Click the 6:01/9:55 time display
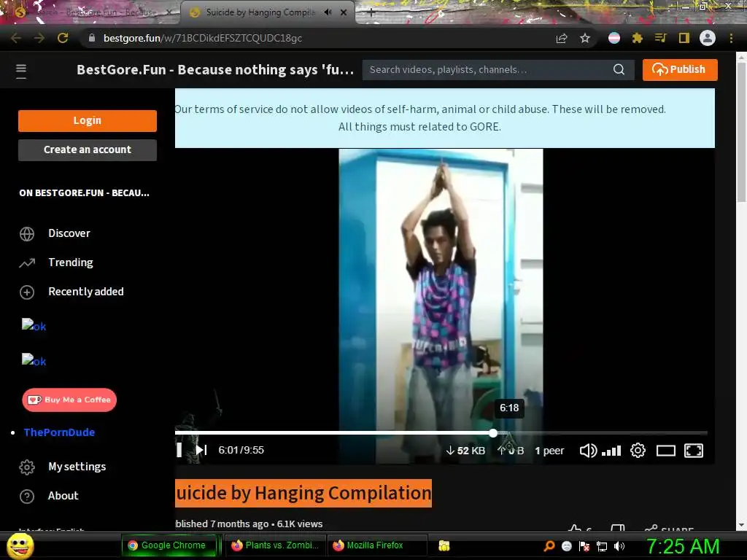 [241, 450]
